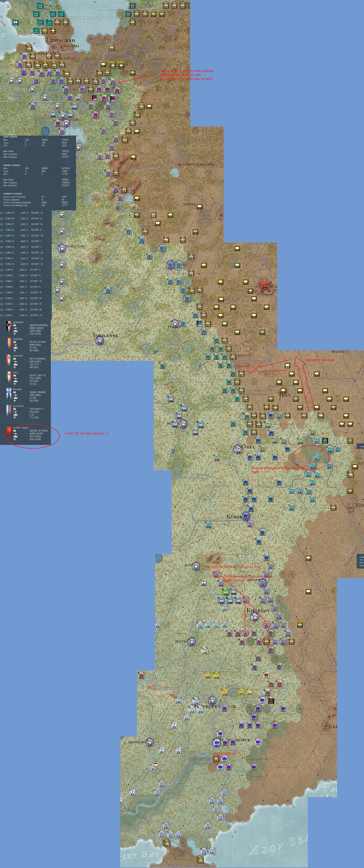The height and width of the screenshot is (868, 364).
Task: Click Soviet Union manpower value 5264287 (5176393)
Action: 38,431
